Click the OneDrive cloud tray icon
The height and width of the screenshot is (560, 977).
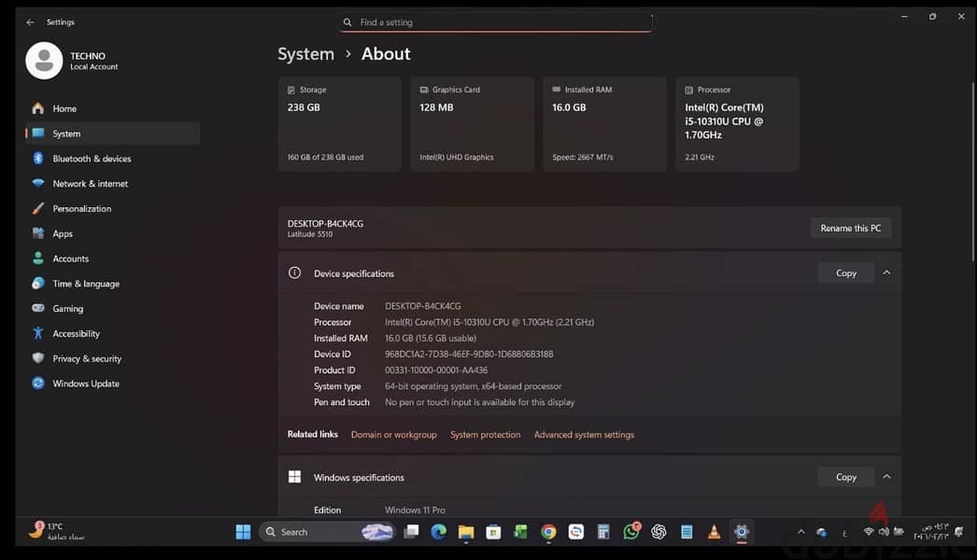pyautogui.click(x=822, y=533)
